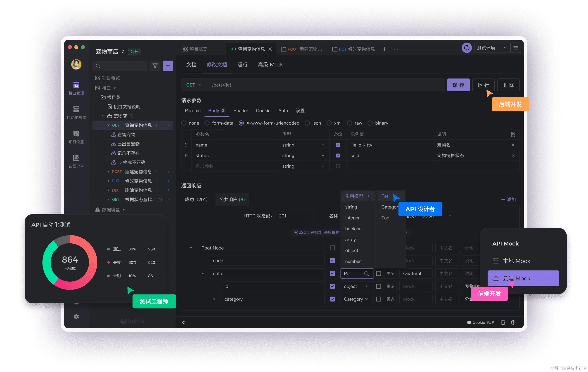
Task: Uncheck required checkbox for name parameter
Action: (x=338, y=145)
